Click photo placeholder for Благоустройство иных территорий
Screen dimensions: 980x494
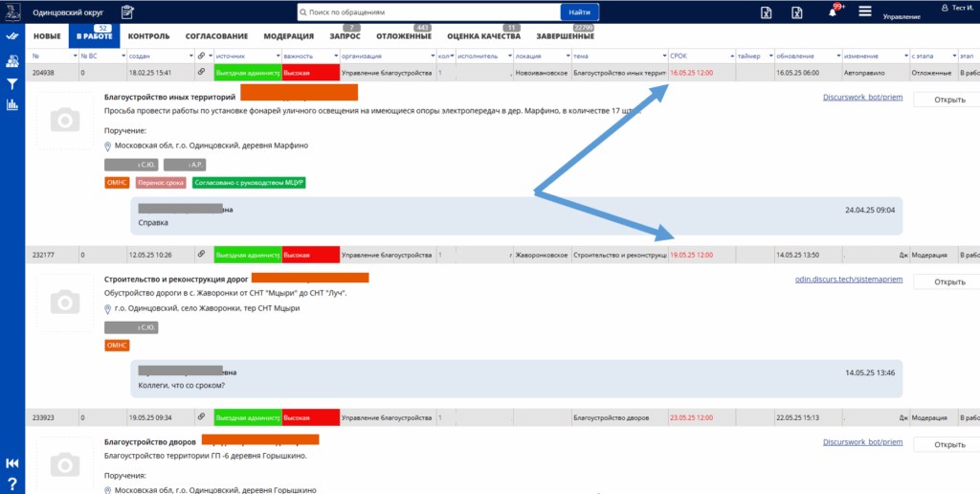coord(65,120)
